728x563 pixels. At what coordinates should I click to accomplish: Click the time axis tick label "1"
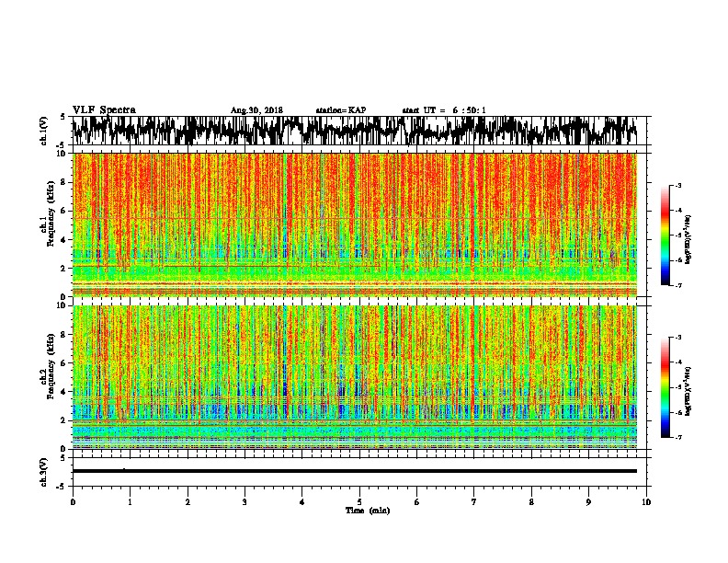130,502
